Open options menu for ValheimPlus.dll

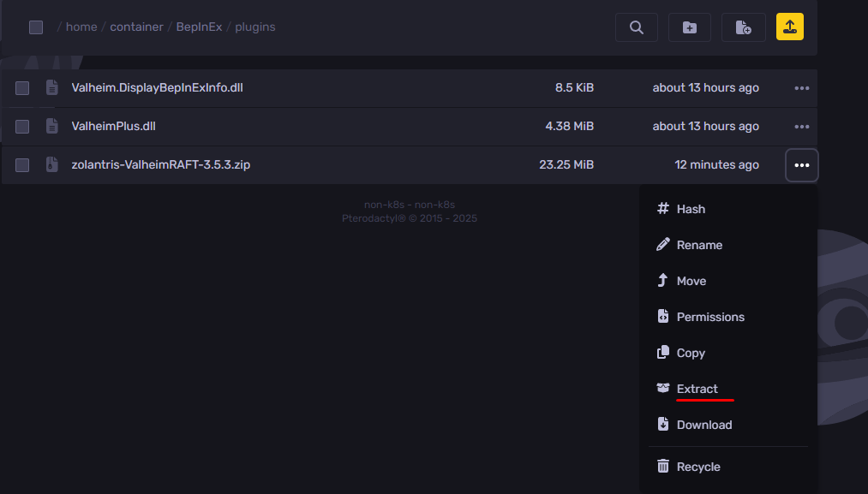point(801,127)
